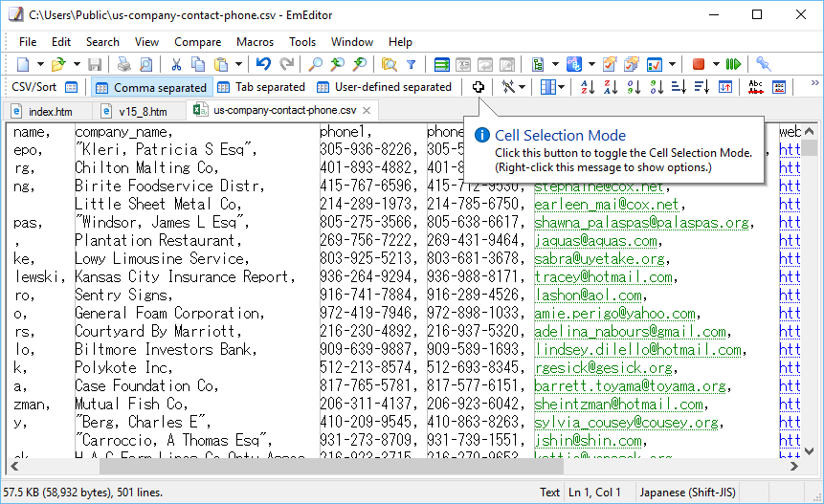
Task: Enable Comma separated mode
Action: [152, 87]
